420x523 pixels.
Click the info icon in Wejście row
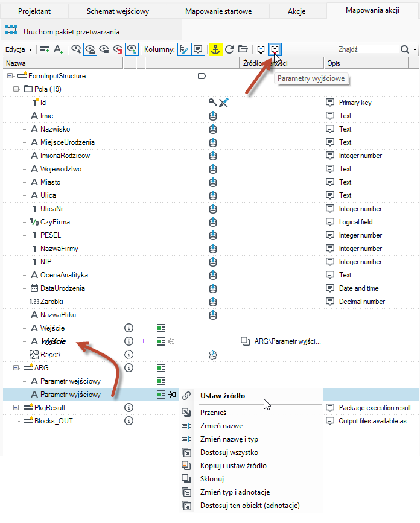[x=129, y=328]
